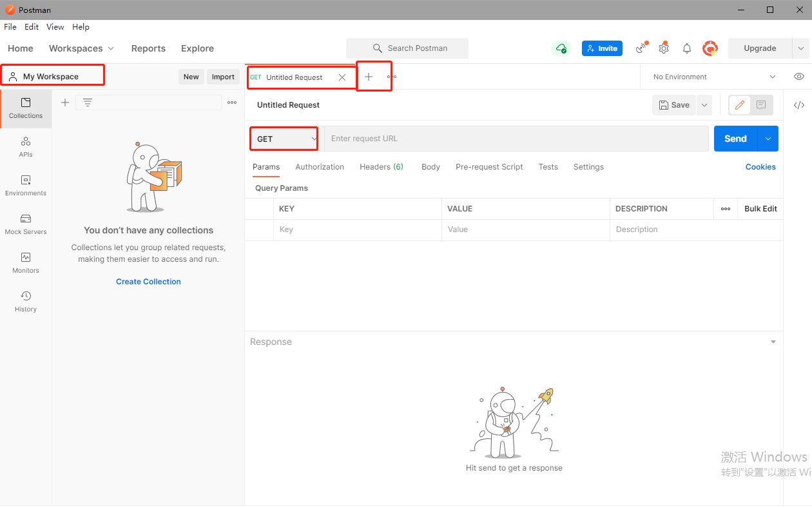Switch to the pencil edit mode

pyautogui.click(x=740, y=105)
